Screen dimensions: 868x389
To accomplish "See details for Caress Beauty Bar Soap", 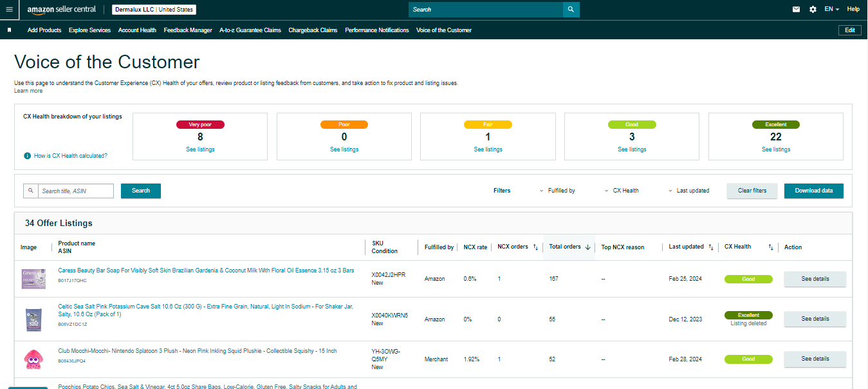I will 815,279.
